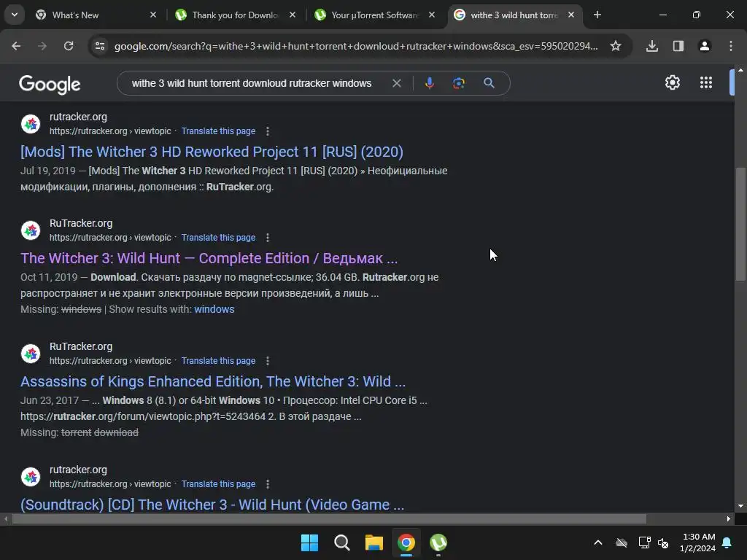Open Chrome three-dot menu

pyautogui.click(x=731, y=46)
